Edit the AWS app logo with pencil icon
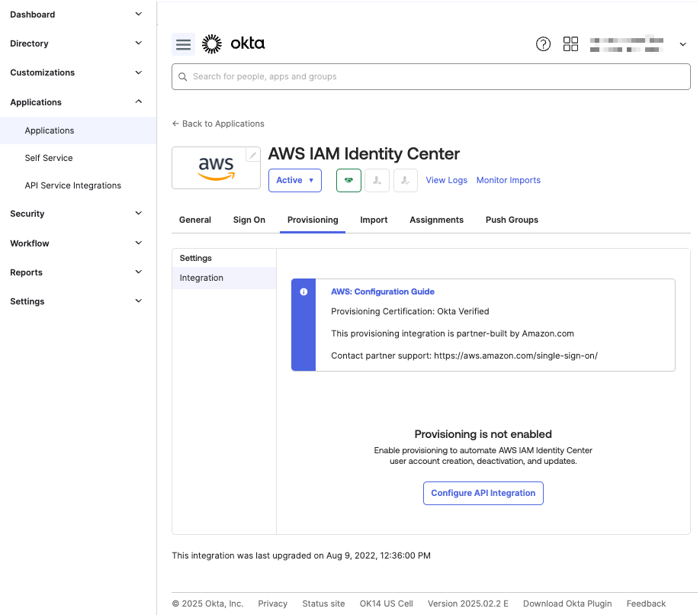 point(252,154)
